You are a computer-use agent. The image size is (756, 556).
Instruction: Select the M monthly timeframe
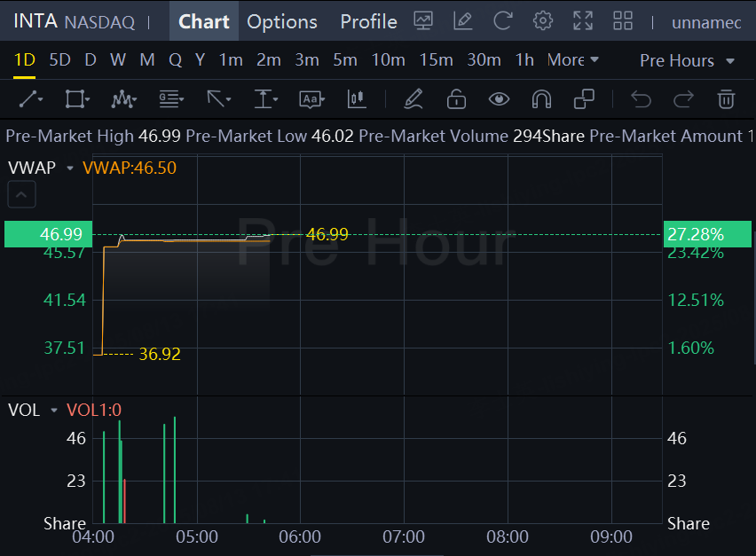[147, 60]
